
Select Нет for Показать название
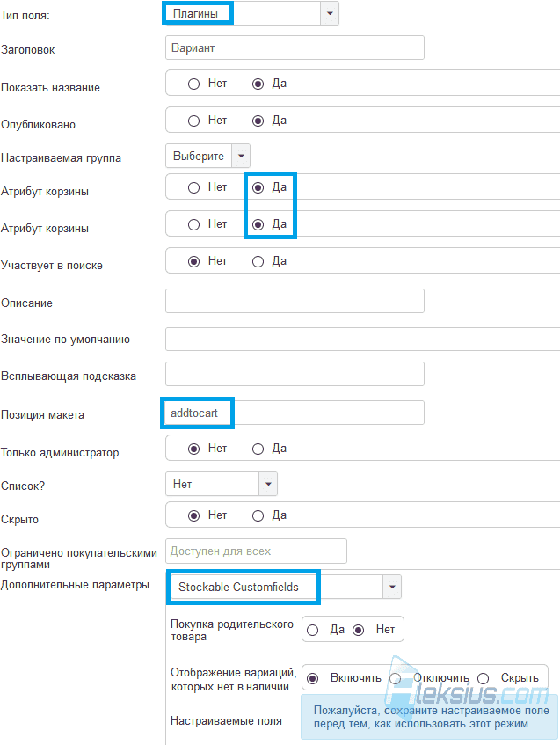coord(193,84)
